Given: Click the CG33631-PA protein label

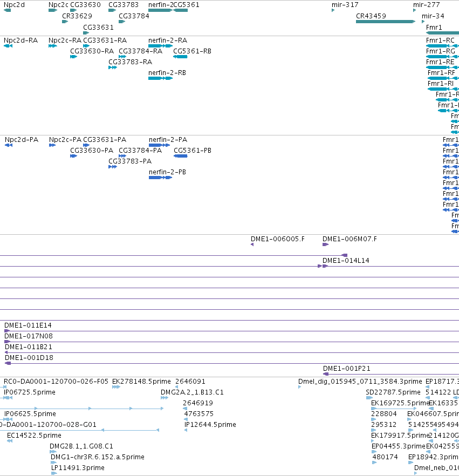Looking at the screenshot, I should pos(105,140).
